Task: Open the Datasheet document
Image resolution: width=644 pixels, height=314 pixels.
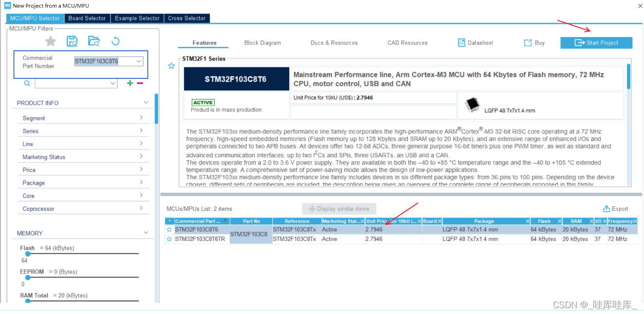Action: [476, 43]
